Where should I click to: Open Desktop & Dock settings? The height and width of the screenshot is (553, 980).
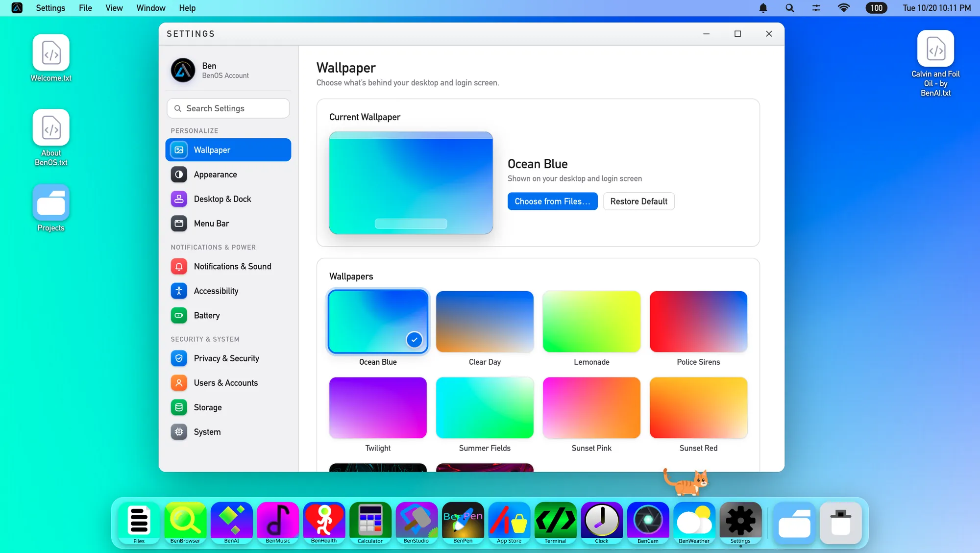[228, 199]
